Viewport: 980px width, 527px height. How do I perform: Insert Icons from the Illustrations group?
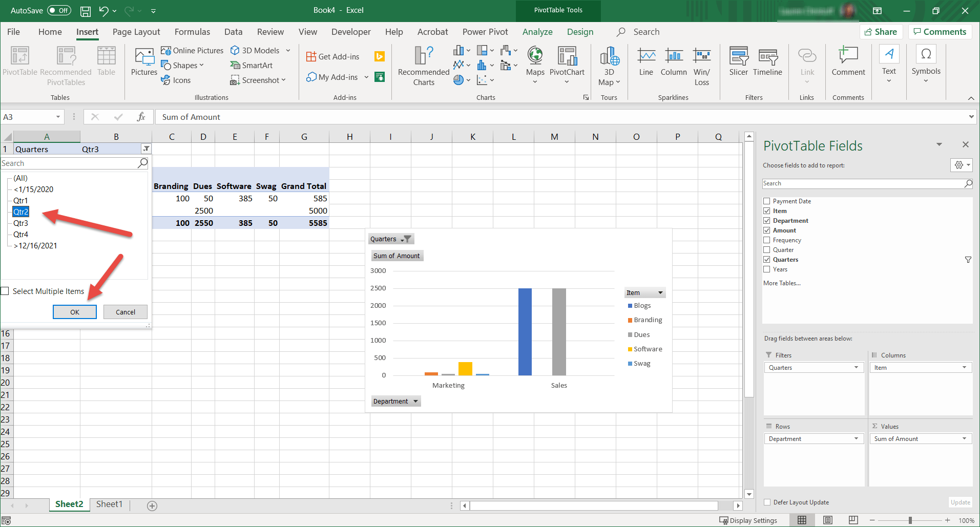(176, 80)
